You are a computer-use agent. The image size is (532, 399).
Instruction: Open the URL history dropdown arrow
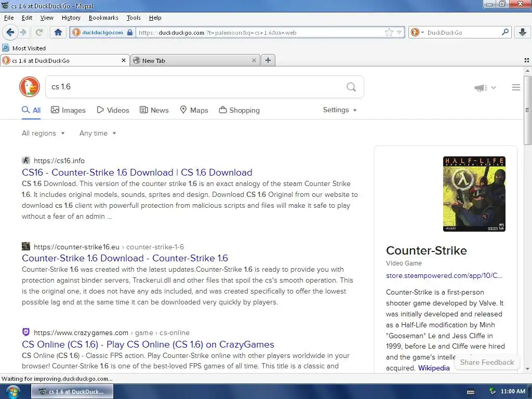pos(399,33)
